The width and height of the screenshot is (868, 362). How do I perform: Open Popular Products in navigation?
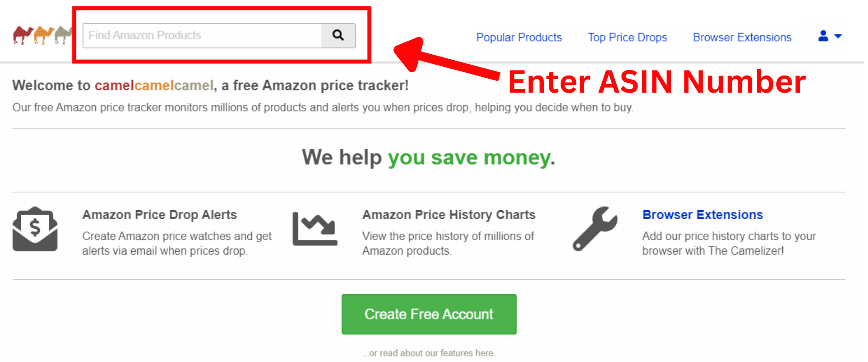click(519, 37)
